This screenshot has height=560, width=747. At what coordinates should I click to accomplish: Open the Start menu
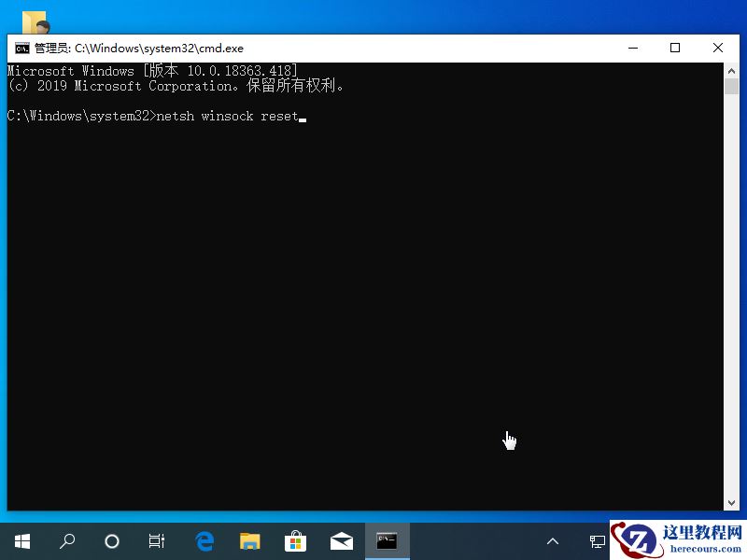(x=21, y=541)
